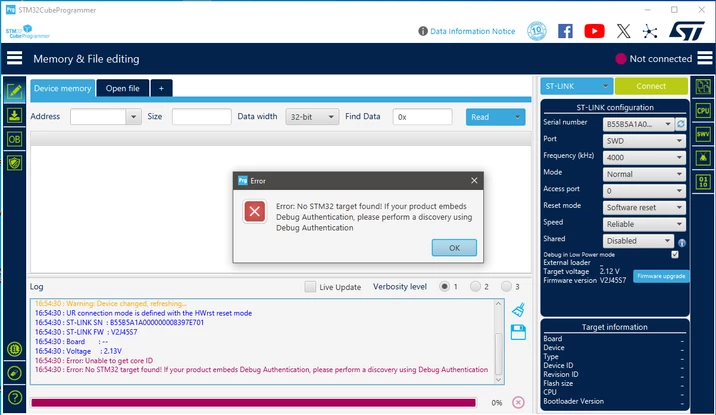The width and height of the screenshot is (716, 415).
Task: Click the green Connect button
Action: tap(651, 86)
